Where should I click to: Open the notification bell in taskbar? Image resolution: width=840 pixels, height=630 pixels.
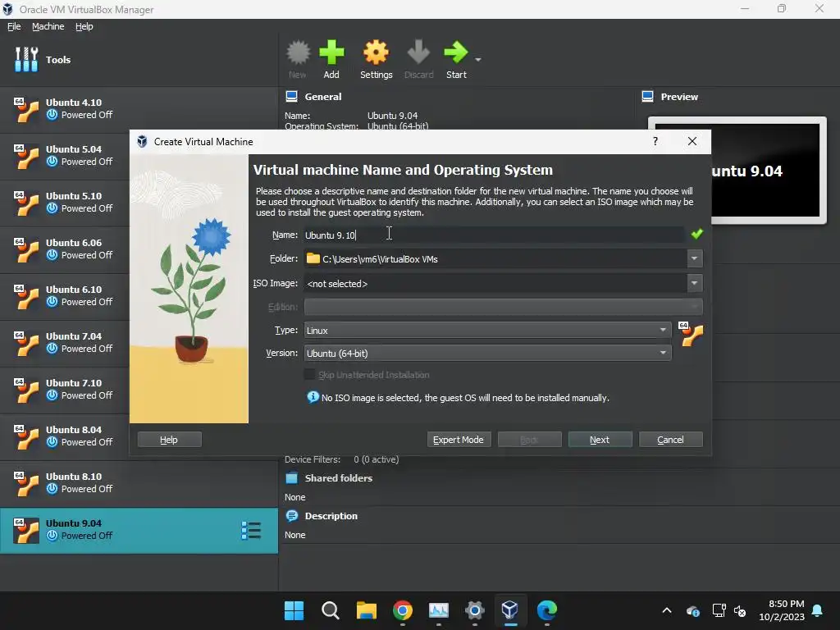818,610
